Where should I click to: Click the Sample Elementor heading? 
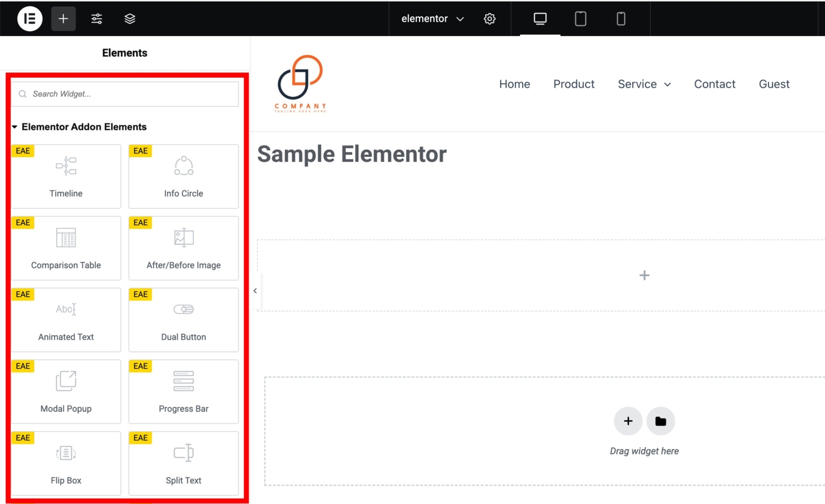point(352,155)
